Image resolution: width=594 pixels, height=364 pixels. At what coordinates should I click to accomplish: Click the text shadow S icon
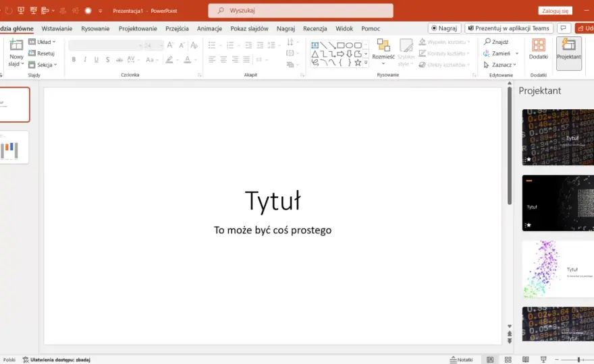(108, 59)
